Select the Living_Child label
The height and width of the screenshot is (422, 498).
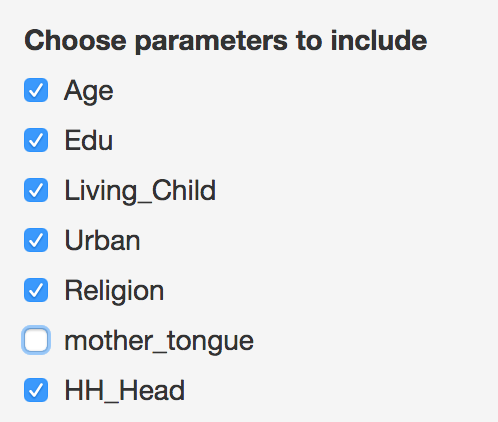(x=140, y=191)
